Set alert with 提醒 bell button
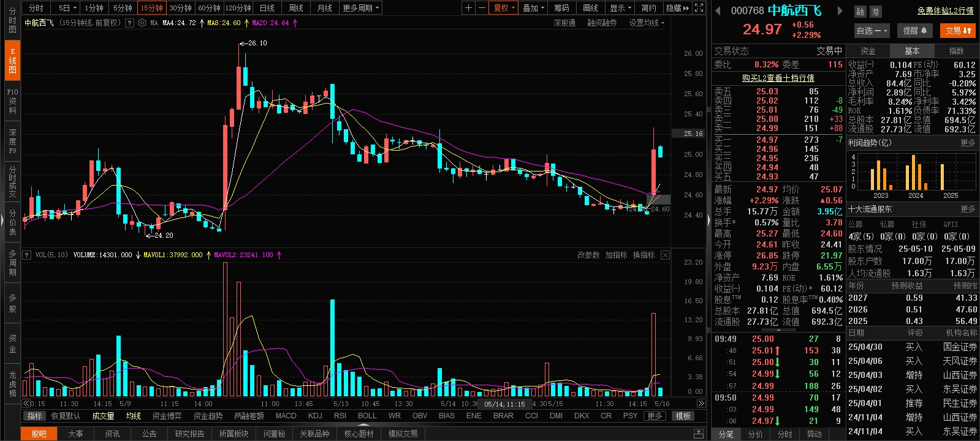980x441 pixels. coord(915,31)
